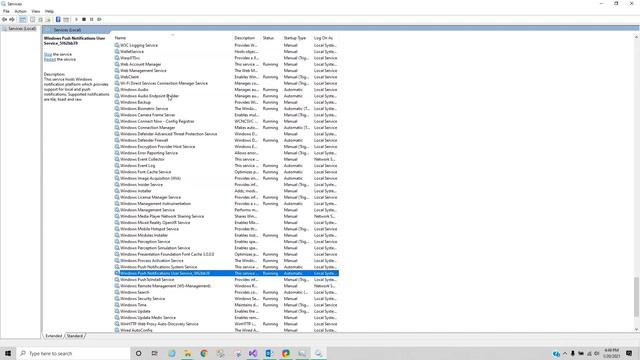Viewport: 640px width, 360px height.
Task: Click the Stop the service link
Action: click(48, 54)
